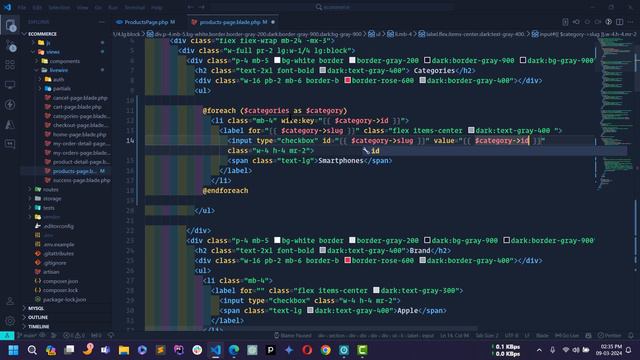Screen dimensions: 640x360
Task: Click bg-white color swatch on line 6
Action: [x=277, y=60]
